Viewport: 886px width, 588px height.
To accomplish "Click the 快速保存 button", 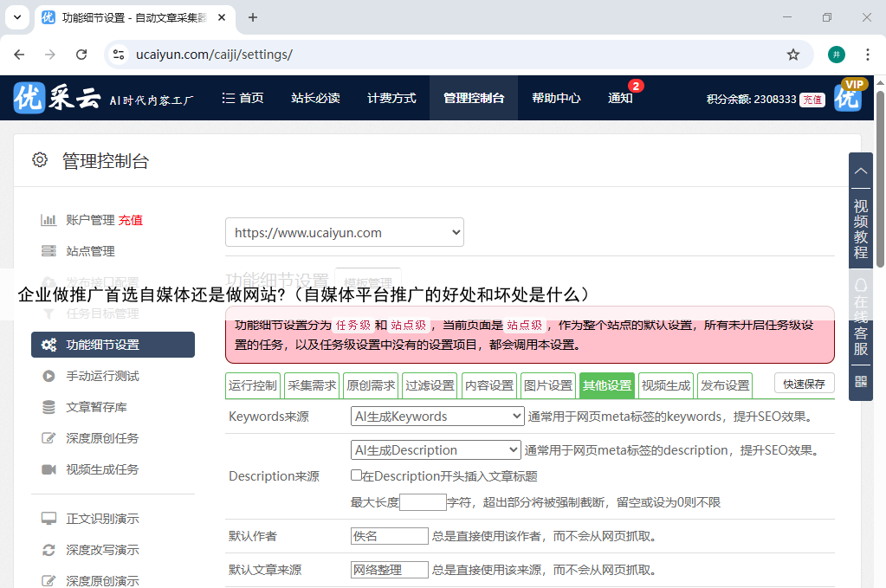I will click(x=804, y=384).
